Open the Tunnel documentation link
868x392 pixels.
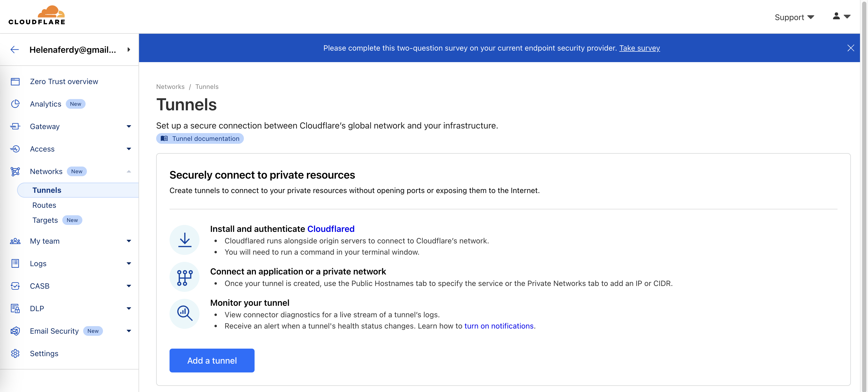pos(200,139)
